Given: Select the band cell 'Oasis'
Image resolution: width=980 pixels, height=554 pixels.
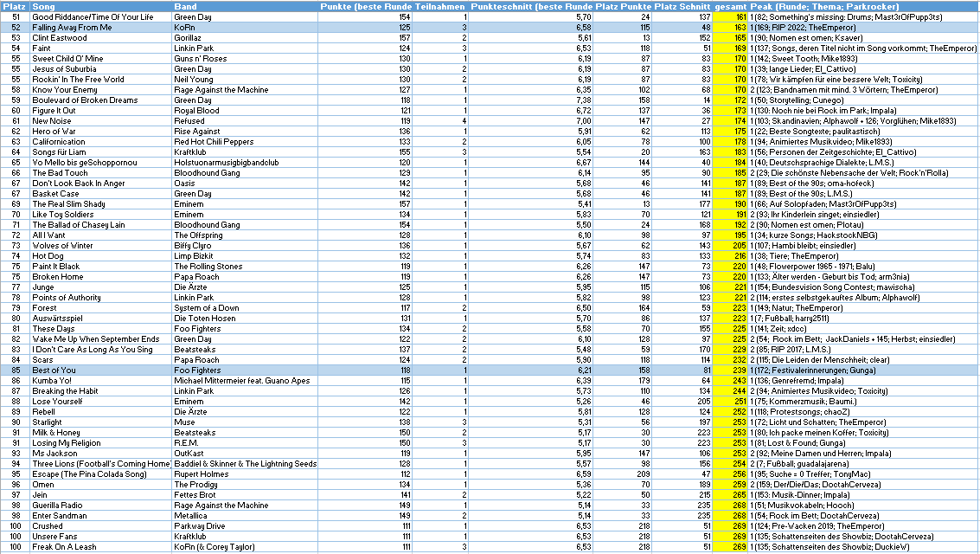Looking at the screenshot, I should 245,184.
